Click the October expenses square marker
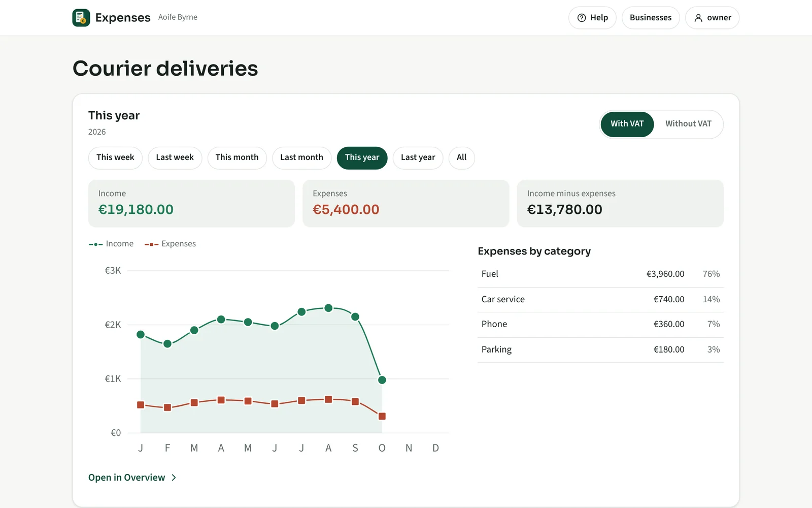Image resolution: width=812 pixels, height=508 pixels. pos(382,416)
